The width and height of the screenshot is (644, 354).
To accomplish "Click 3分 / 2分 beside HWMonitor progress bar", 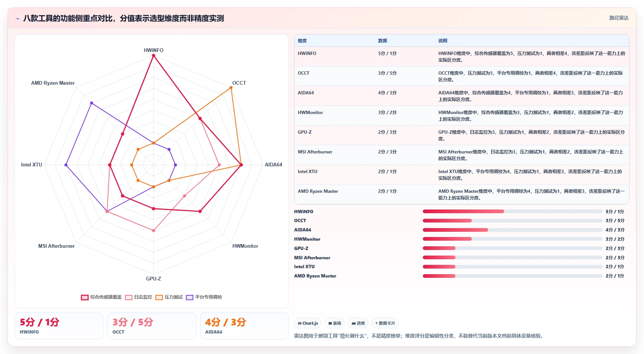I will pos(615,239).
